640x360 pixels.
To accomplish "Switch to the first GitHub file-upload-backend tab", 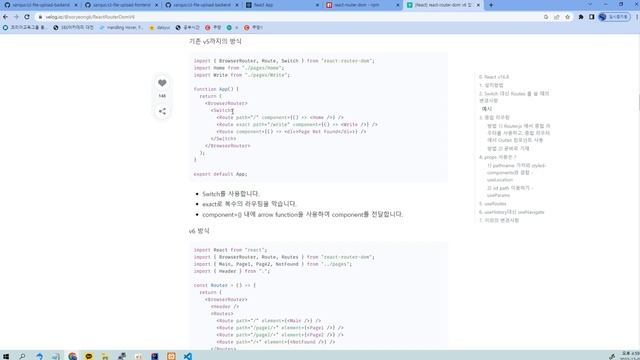I will click(x=40, y=5).
